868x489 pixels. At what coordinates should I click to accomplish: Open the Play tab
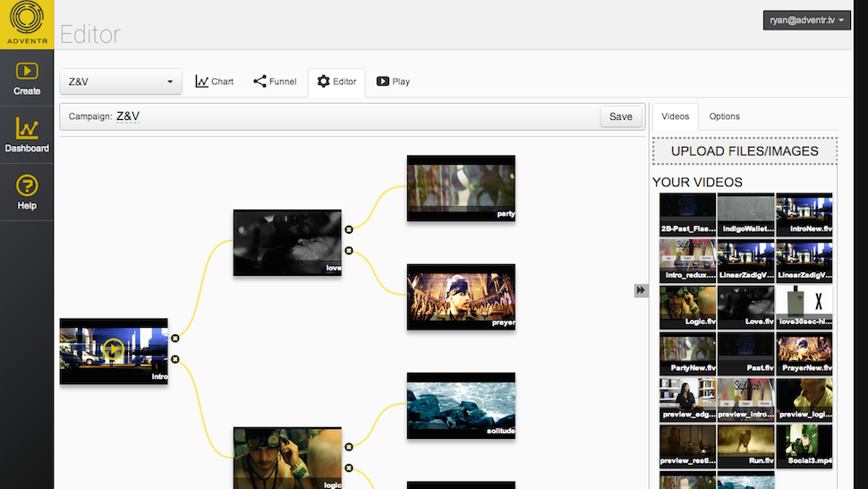(x=393, y=81)
